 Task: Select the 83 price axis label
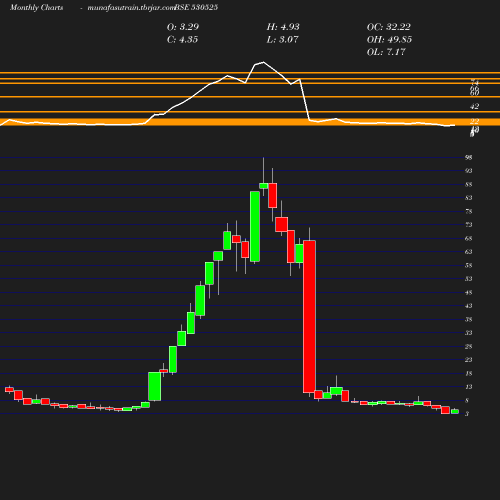point(469,198)
